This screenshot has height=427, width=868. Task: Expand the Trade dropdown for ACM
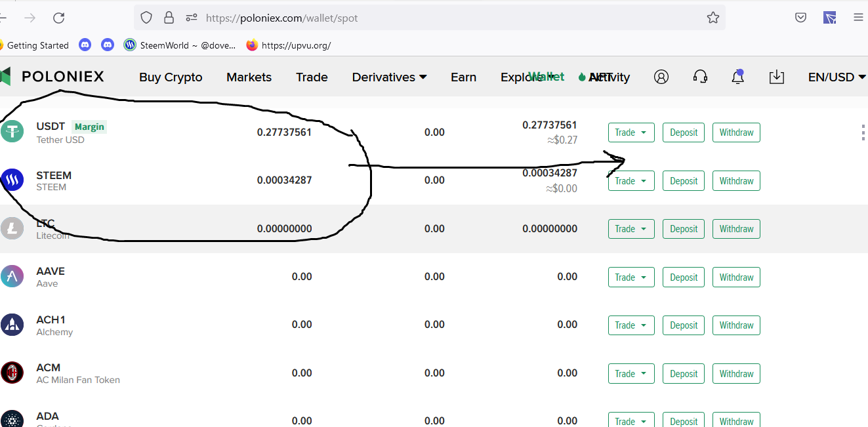631,373
